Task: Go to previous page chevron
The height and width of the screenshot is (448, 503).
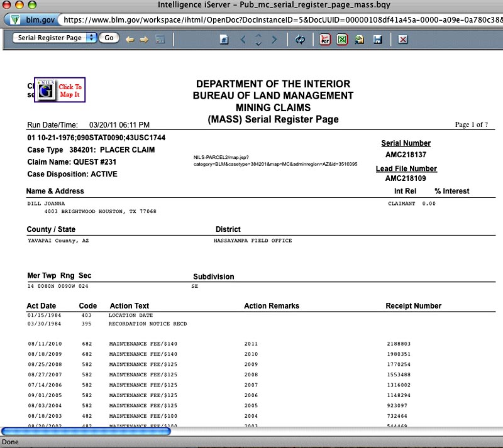Action: click(243, 40)
